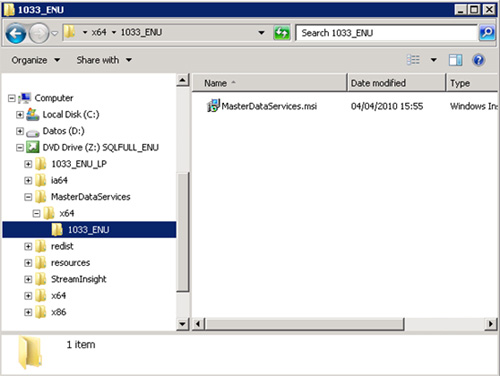Select redist folder in tree
The width and height of the screenshot is (500, 376).
pyautogui.click(x=62, y=246)
